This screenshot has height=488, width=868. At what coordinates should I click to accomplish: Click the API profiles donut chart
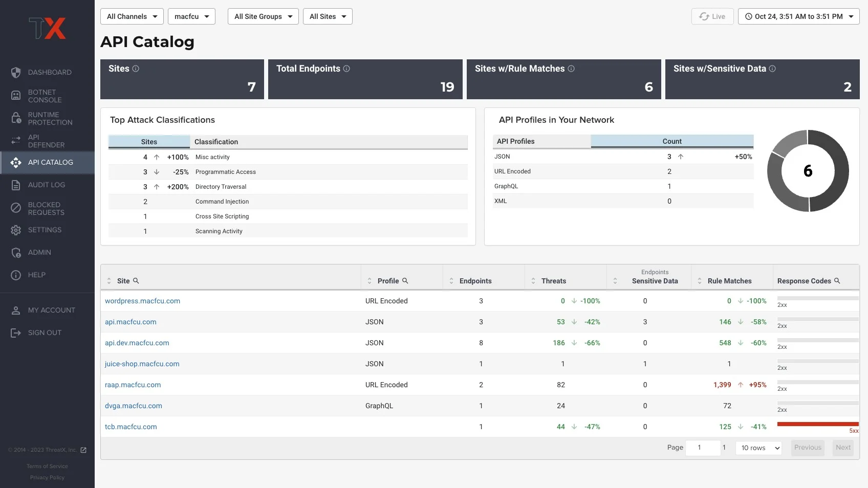point(808,171)
